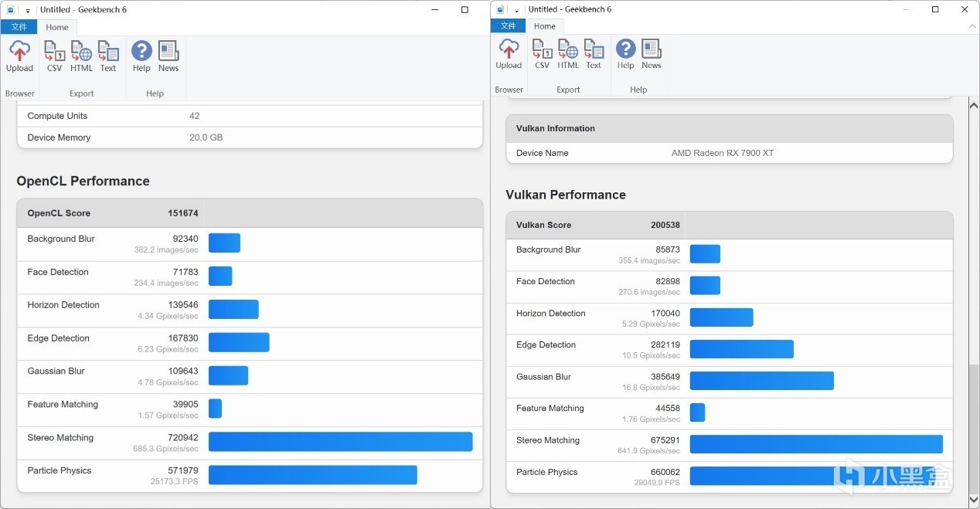
Task: Export CSV in left Geekbench window
Action: pyautogui.click(x=54, y=57)
